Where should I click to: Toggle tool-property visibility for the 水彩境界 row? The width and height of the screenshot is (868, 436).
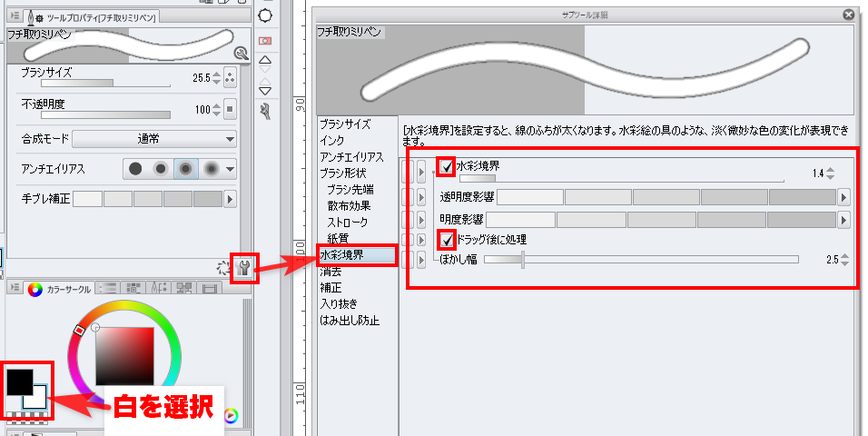pos(408,171)
